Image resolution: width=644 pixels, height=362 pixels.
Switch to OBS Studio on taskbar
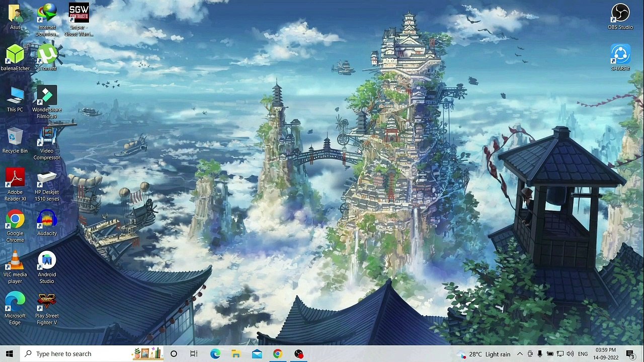pyautogui.click(x=299, y=354)
